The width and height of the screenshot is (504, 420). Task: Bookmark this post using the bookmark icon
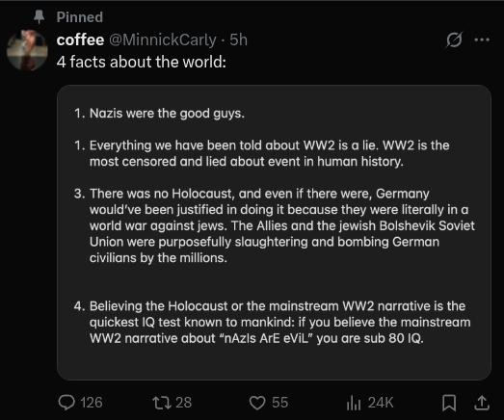pyautogui.click(x=449, y=403)
